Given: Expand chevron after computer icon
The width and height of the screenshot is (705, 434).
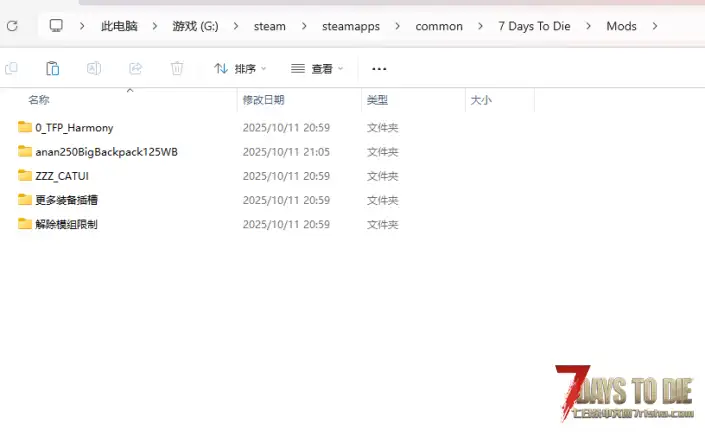Looking at the screenshot, I should tap(82, 26).
